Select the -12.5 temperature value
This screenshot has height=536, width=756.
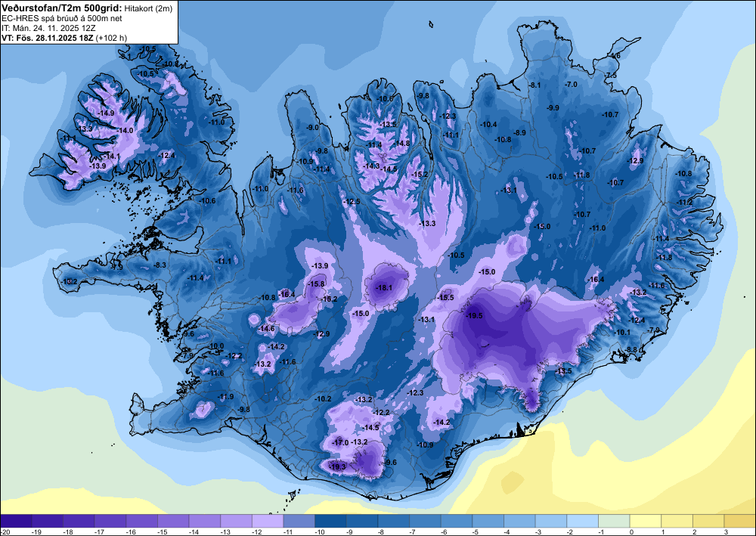(x=352, y=202)
